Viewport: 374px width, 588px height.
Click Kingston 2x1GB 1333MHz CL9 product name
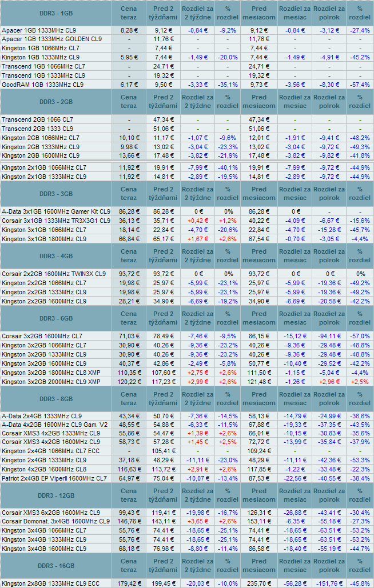44,177
